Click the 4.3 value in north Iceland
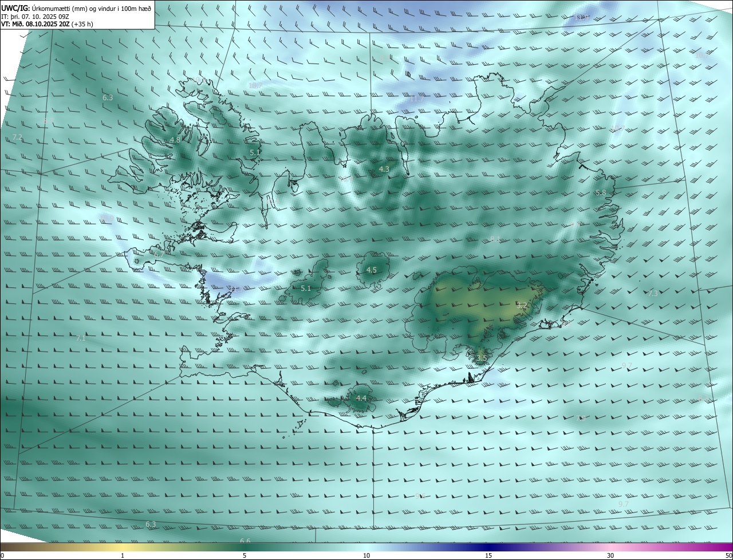This screenshot has height=560, width=733. [384, 169]
